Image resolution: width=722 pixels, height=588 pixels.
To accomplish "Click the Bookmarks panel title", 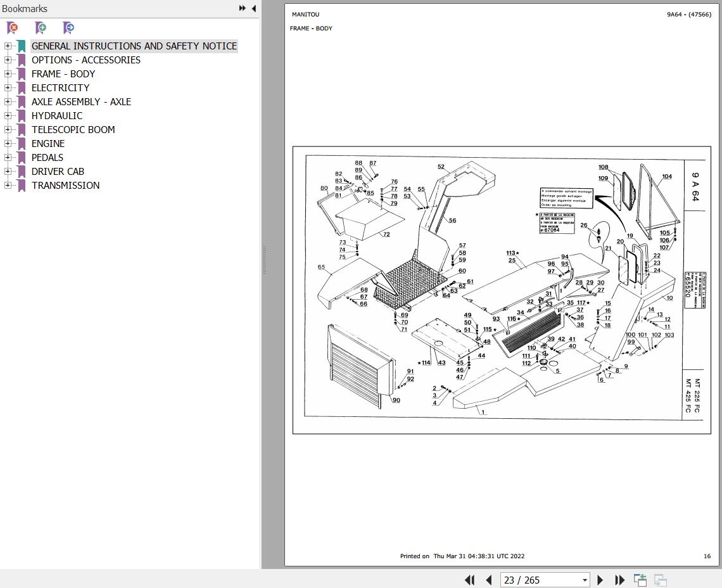I will (25, 8).
